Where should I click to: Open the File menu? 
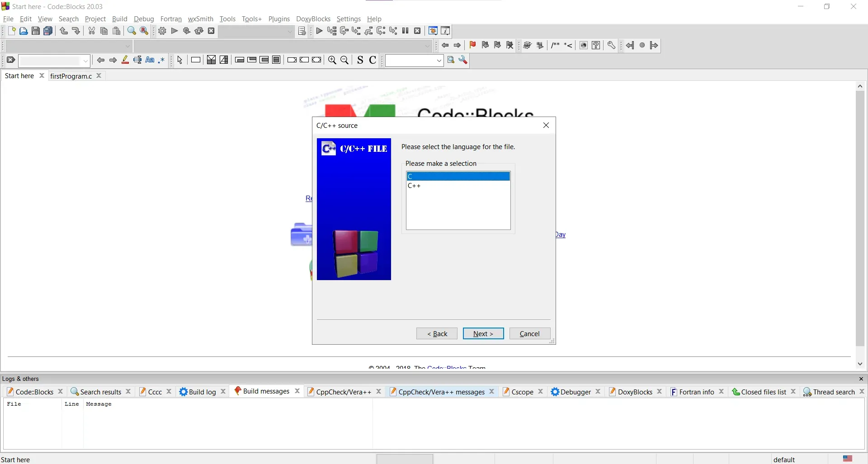(8, 19)
